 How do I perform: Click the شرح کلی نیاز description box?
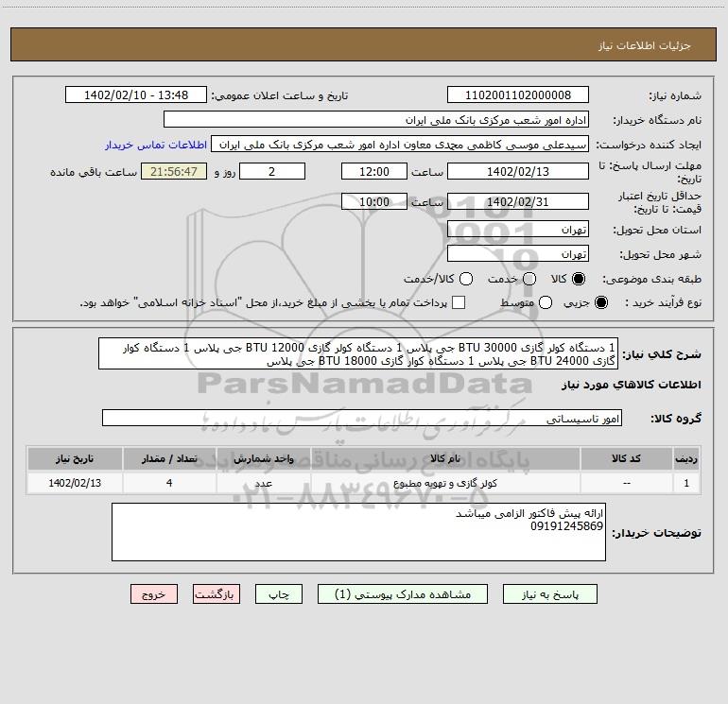pyautogui.click(x=358, y=353)
